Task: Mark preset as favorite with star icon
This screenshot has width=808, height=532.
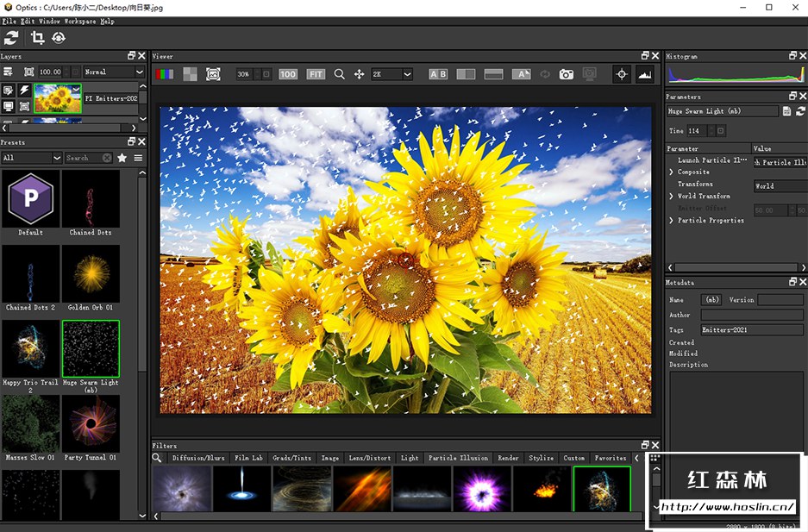Action: [x=122, y=158]
